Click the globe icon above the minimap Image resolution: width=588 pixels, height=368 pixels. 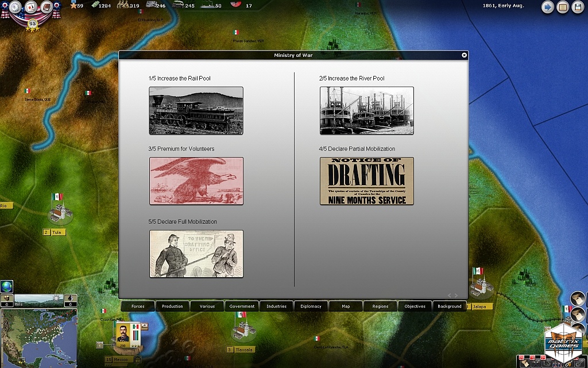[x=6, y=286]
